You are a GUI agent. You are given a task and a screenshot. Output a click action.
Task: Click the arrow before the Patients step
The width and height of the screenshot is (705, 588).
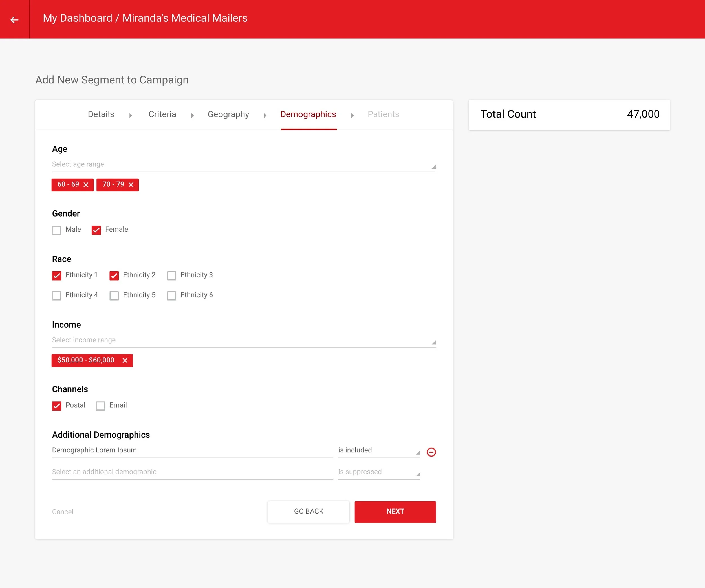tap(352, 116)
